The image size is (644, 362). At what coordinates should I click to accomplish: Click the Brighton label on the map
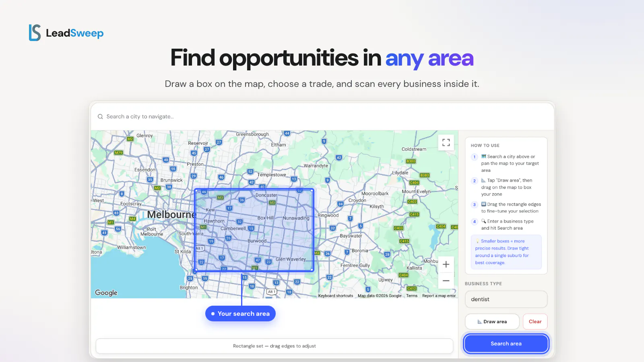pos(189,288)
